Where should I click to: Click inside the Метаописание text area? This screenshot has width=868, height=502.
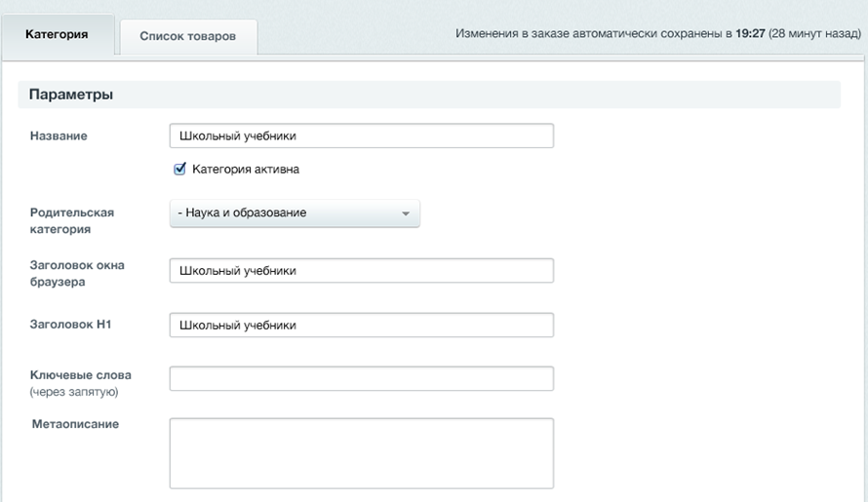point(361,453)
